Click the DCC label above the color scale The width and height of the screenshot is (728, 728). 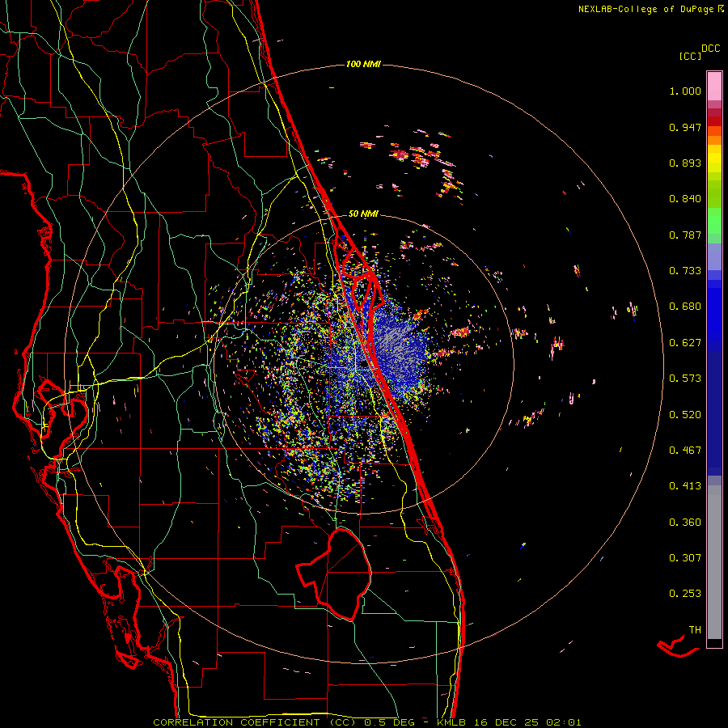click(710, 49)
